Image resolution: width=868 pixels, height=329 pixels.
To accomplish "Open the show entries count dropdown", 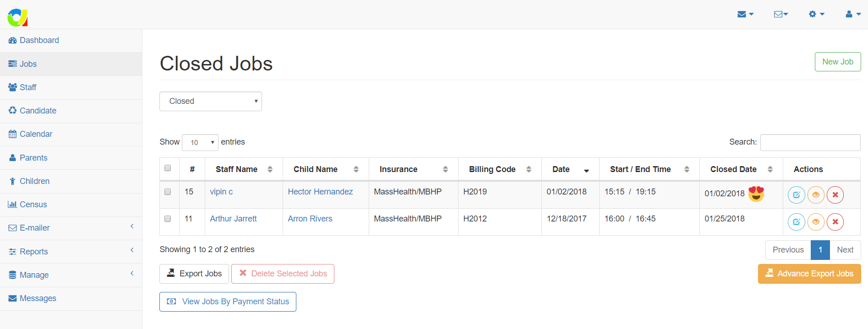I will [x=200, y=142].
